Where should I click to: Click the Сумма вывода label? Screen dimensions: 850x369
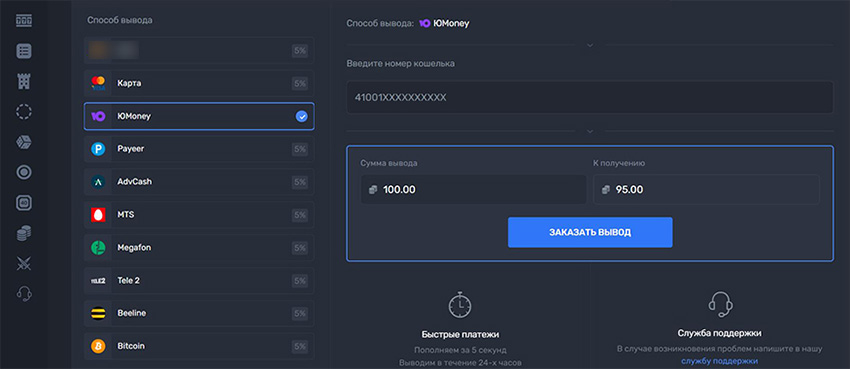click(389, 163)
